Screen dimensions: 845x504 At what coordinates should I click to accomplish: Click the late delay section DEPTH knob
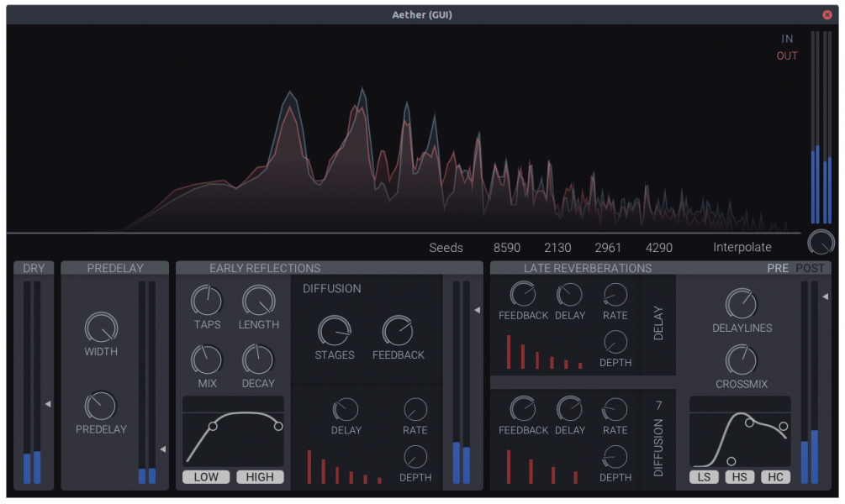pyautogui.click(x=615, y=342)
